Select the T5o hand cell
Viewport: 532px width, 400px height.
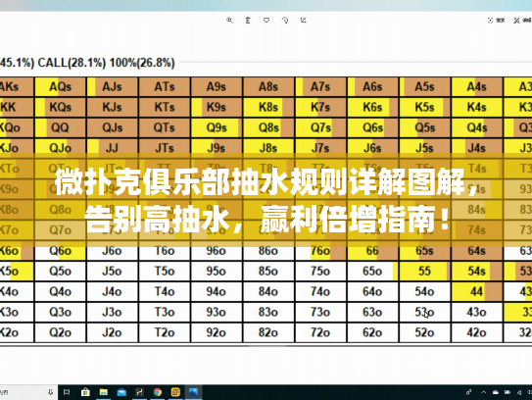[x=165, y=272]
